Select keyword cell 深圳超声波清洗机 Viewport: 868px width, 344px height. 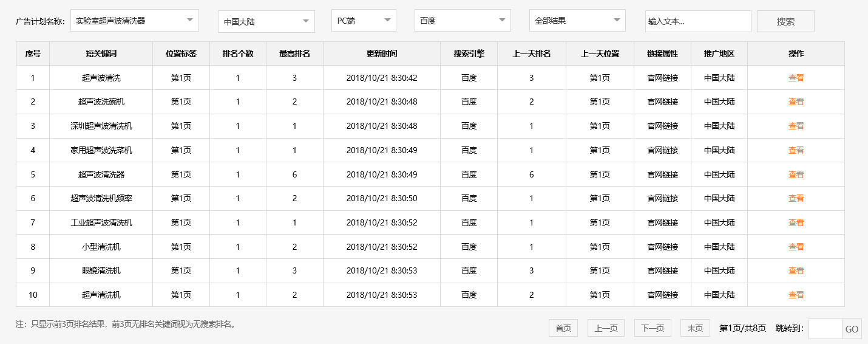coord(101,126)
